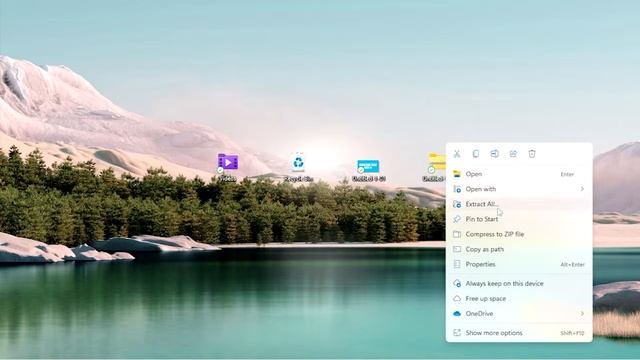Choose Open from the context menu
Viewport: 640px width, 360px height.
tap(519, 174)
